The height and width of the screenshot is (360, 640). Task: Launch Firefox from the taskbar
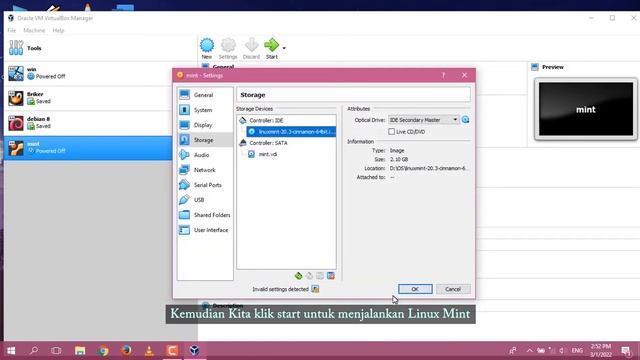tap(126, 351)
